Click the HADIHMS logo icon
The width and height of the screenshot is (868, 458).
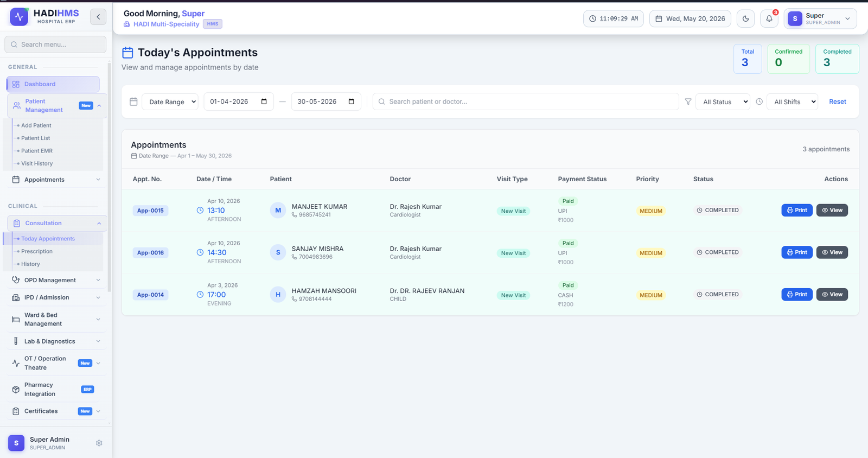[19, 17]
